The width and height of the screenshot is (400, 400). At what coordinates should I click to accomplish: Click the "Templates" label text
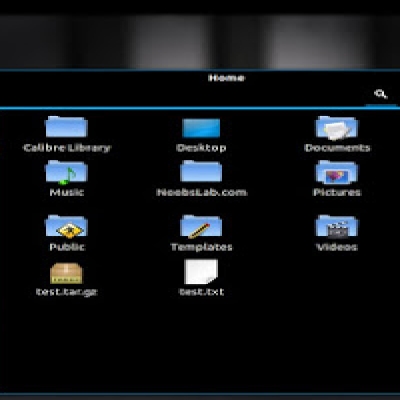tap(201, 247)
